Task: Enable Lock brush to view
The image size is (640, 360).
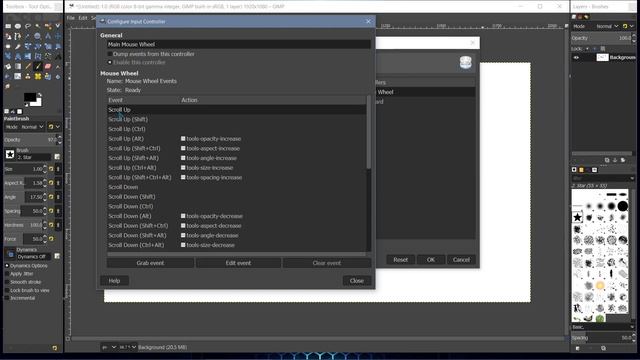Action: click(x=7, y=290)
